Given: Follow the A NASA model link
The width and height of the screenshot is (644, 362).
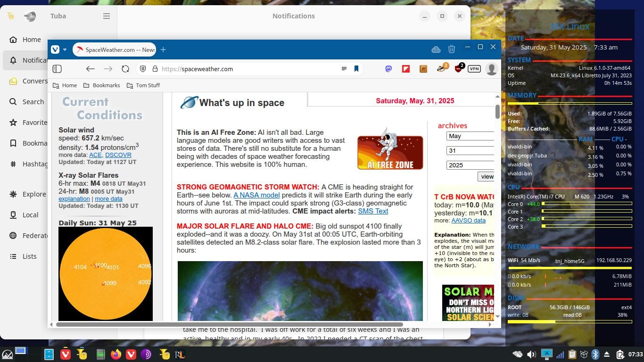Looking at the screenshot, I should click(256, 195).
